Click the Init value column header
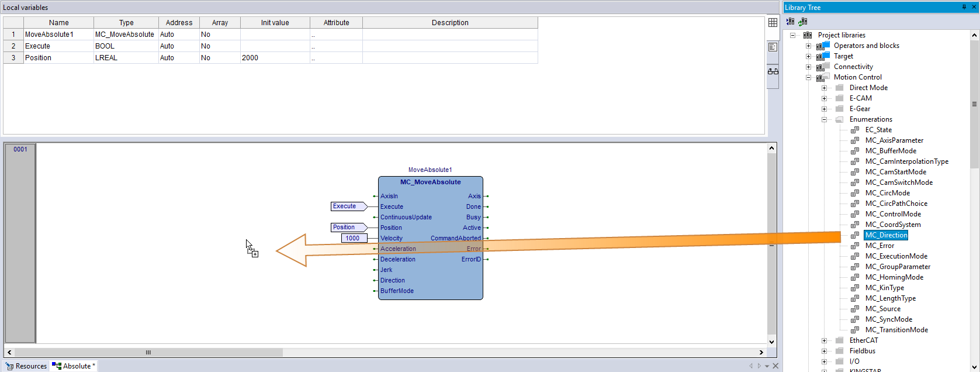The height and width of the screenshot is (372, 980). point(275,23)
